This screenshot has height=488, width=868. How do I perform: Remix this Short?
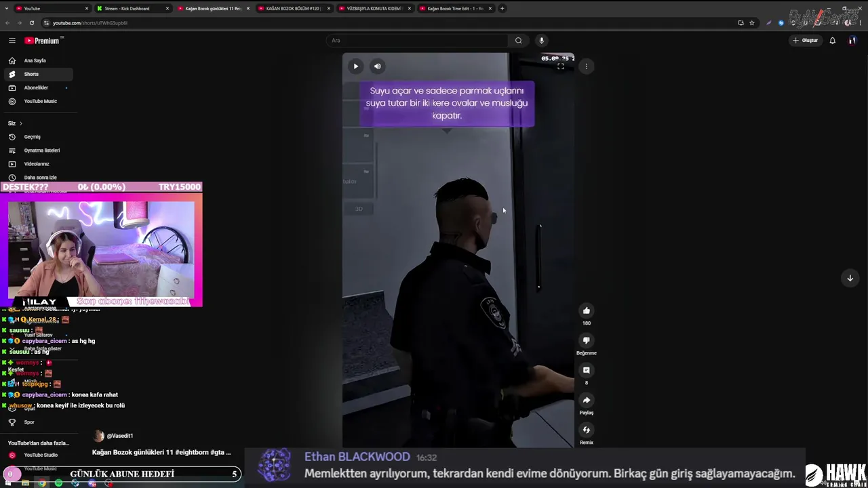click(x=587, y=430)
